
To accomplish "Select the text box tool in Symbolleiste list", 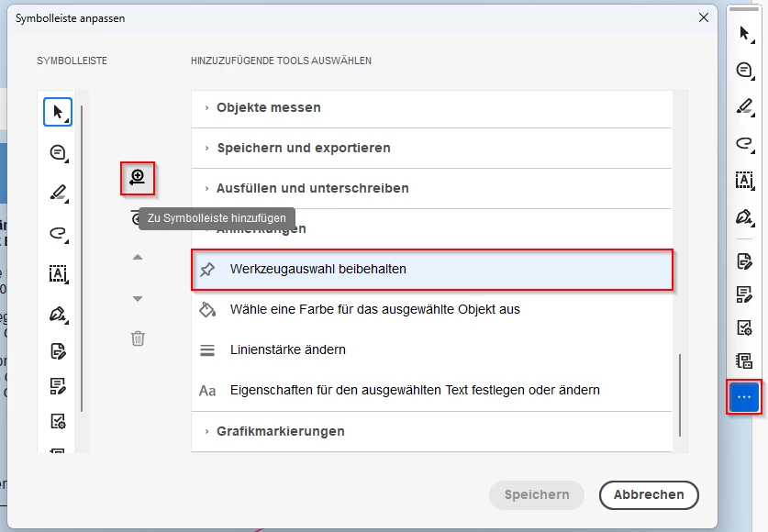I will [x=59, y=273].
